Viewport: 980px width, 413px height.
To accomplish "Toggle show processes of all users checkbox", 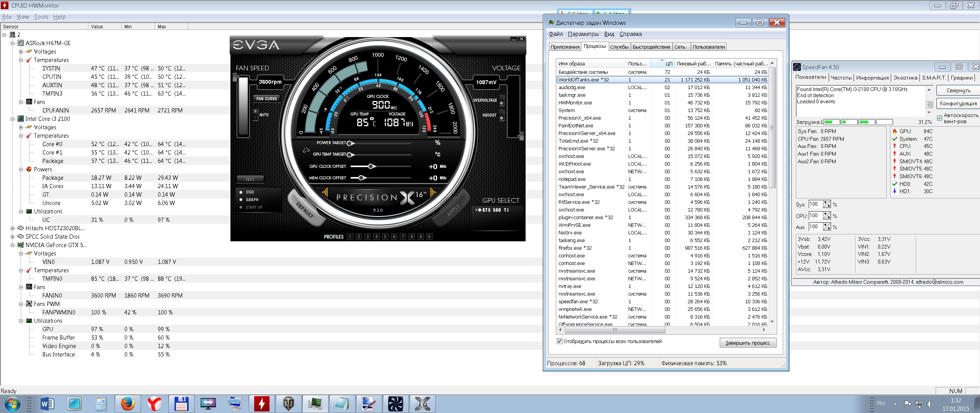I will [559, 341].
